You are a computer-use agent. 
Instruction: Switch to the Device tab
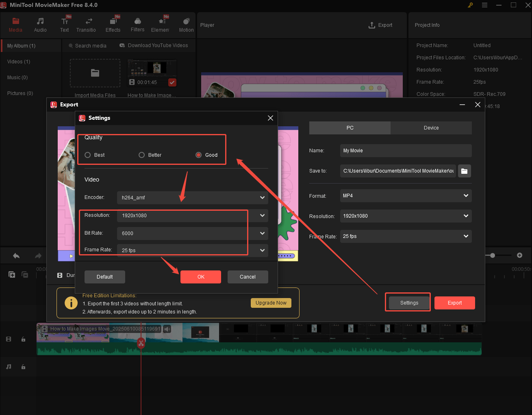(x=431, y=128)
